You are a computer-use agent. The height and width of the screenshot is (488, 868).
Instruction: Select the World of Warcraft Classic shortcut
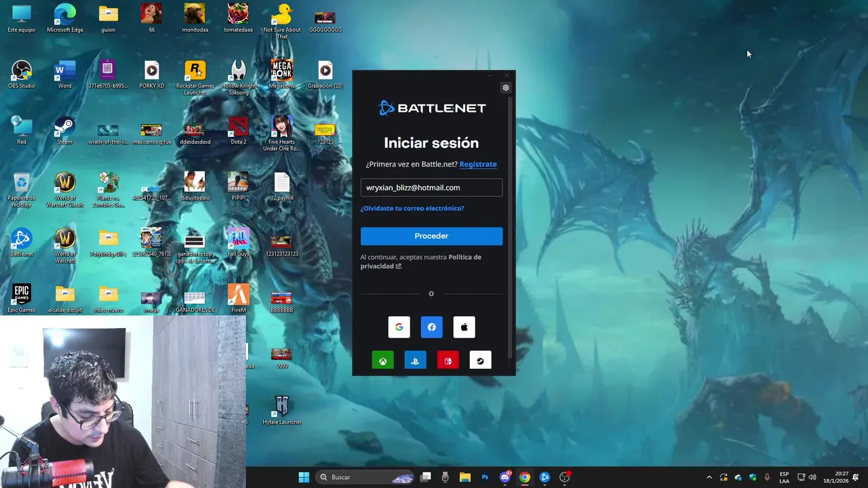point(64,190)
